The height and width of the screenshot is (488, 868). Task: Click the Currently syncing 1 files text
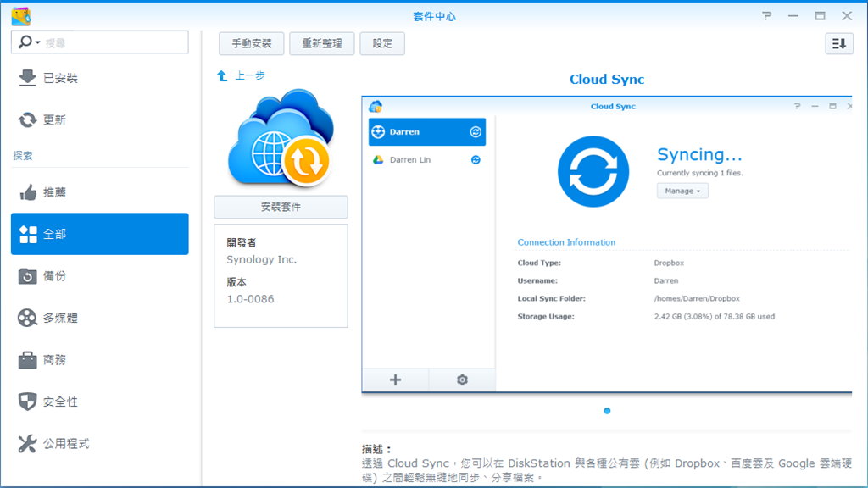pyautogui.click(x=699, y=173)
